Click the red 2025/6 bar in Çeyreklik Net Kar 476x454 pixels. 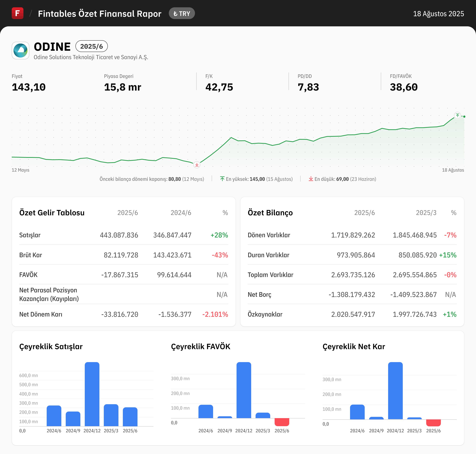(x=433, y=423)
